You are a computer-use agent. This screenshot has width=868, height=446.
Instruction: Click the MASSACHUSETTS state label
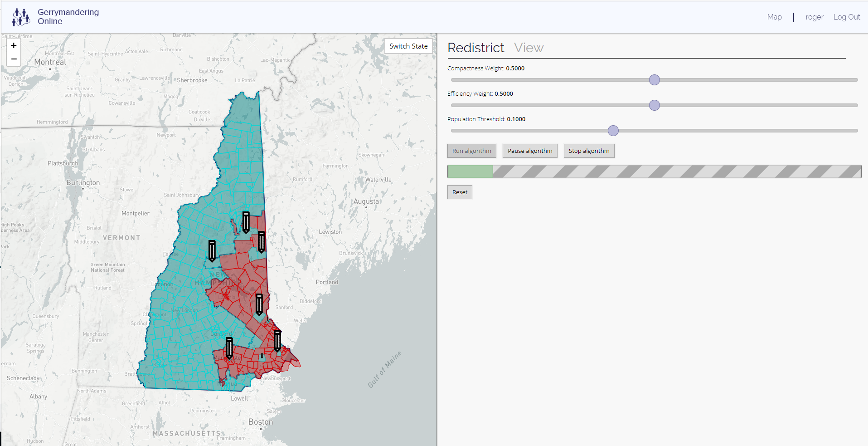pyautogui.click(x=186, y=434)
